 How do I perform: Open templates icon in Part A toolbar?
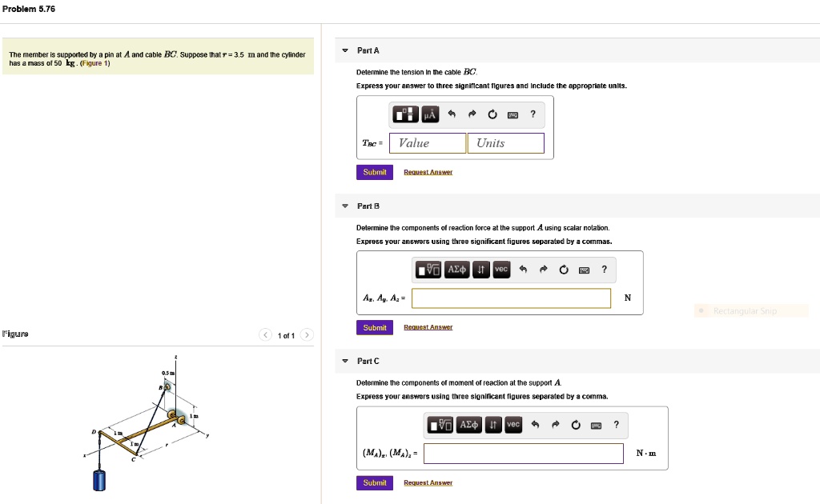pyautogui.click(x=405, y=114)
